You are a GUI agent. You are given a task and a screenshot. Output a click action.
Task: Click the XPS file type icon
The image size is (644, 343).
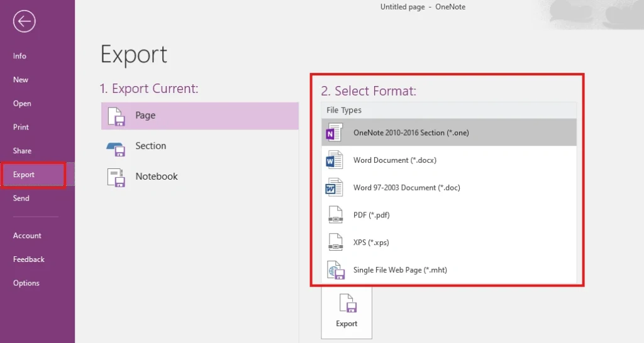click(335, 242)
